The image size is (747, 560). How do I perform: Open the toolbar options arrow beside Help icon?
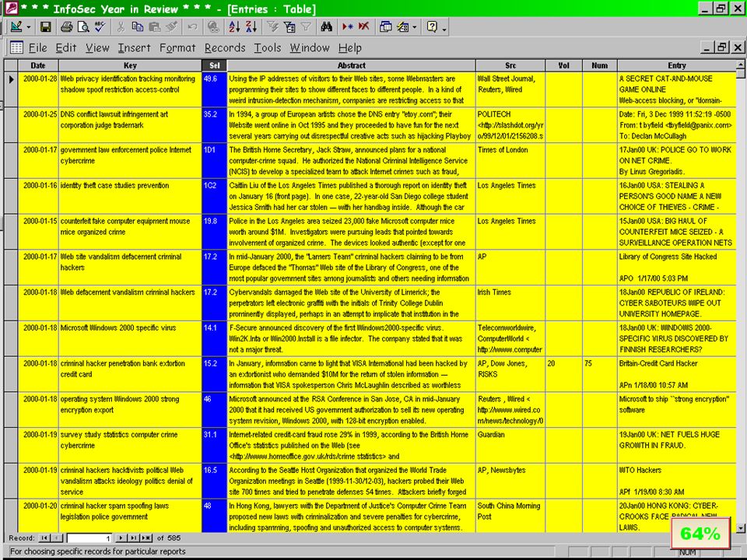coord(444,29)
